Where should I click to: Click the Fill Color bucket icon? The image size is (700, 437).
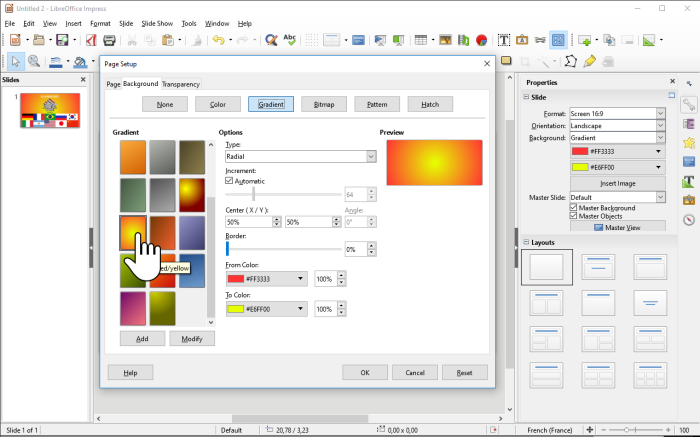[80, 62]
